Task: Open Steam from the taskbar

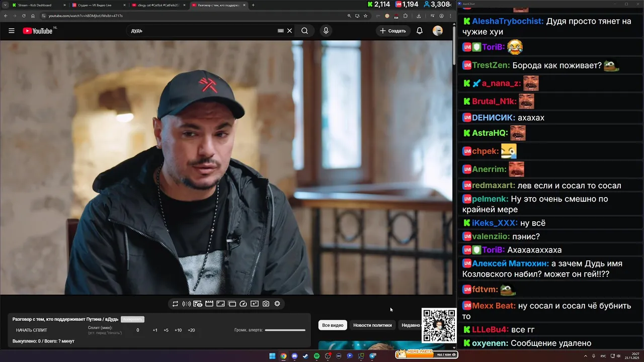Action: pos(305,356)
